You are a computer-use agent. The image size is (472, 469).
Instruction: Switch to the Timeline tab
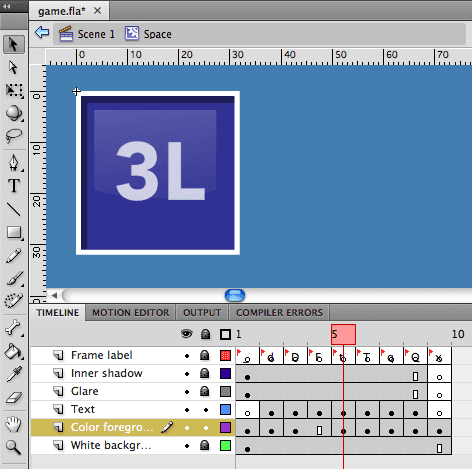(x=58, y=313)
